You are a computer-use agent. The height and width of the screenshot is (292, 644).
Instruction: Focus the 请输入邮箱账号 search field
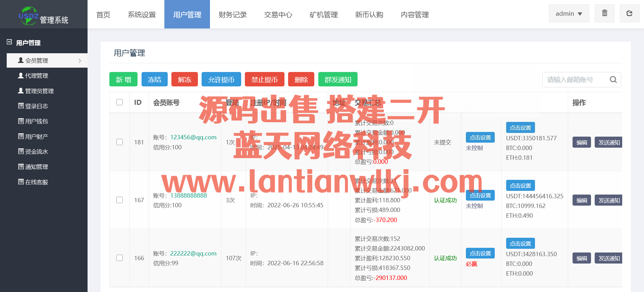coord(575,80)
